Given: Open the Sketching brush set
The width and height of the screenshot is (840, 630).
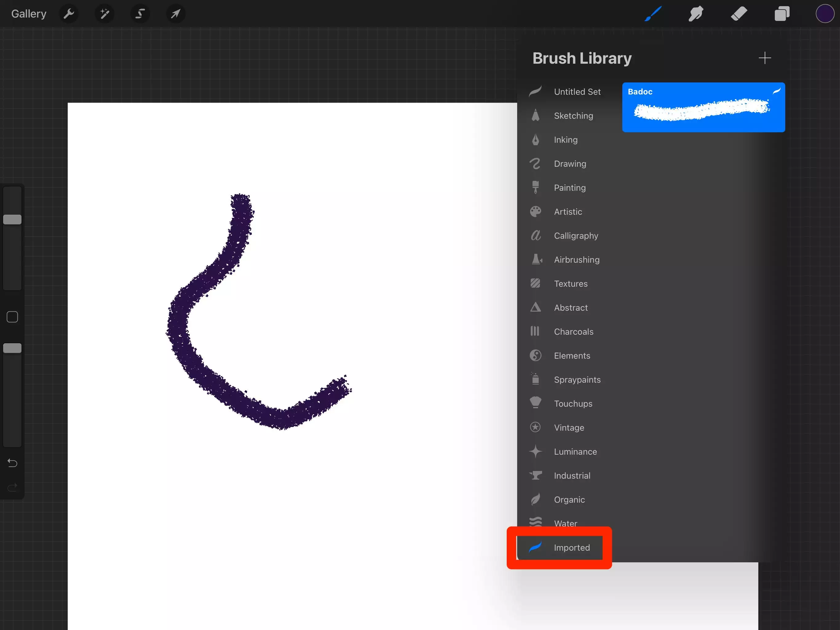Looking at the screenshot, I should pyautogui.click(x=573, y=116).
